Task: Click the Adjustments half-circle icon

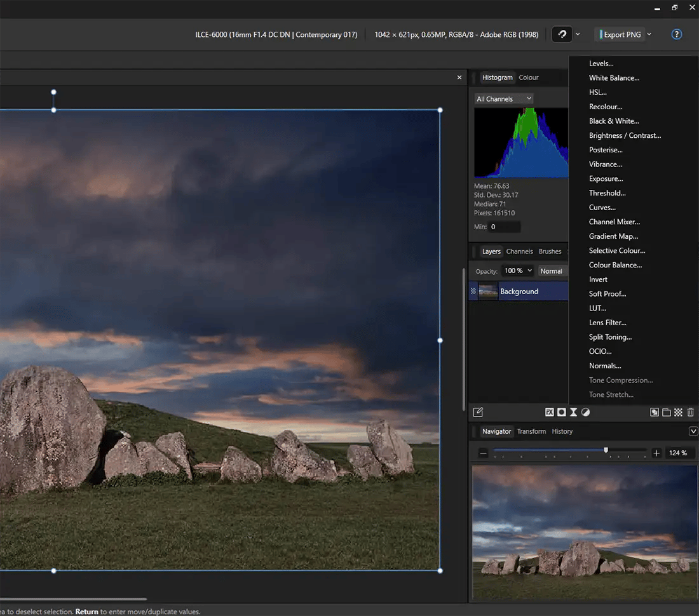Action: (585, 412)
